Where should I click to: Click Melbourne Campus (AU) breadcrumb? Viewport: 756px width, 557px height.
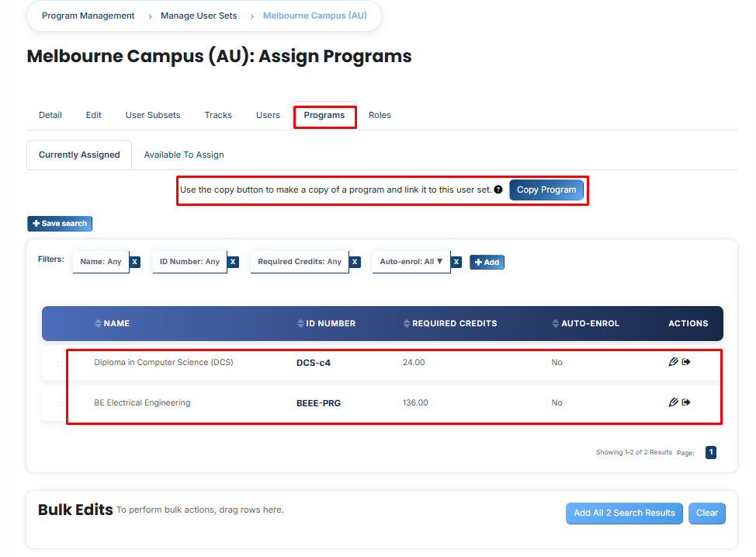(315, 16)
